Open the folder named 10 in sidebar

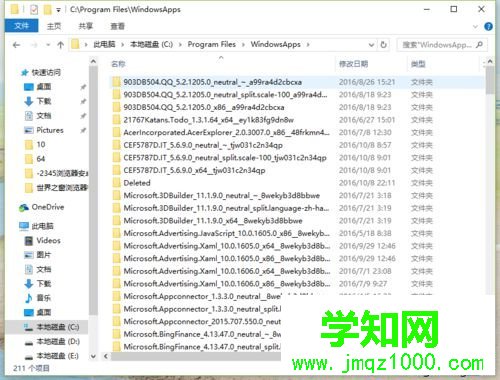pyautogui.click(x=41, y=144)
